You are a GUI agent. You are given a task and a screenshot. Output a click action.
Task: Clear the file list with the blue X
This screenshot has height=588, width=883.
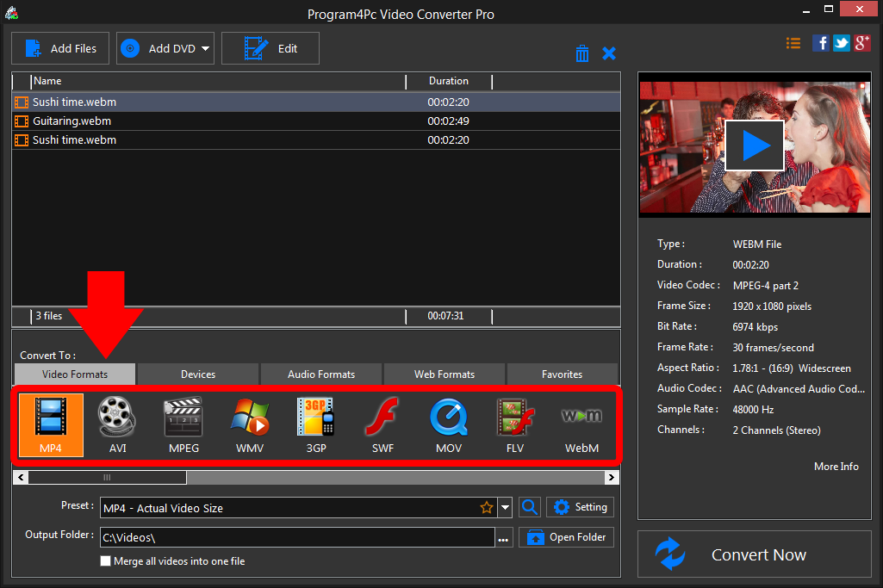point(609,53)
